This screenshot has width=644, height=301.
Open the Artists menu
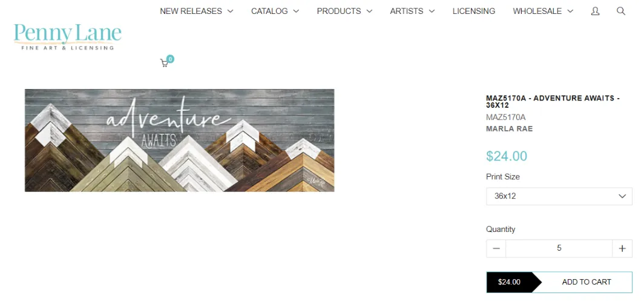tap(412, 11)
